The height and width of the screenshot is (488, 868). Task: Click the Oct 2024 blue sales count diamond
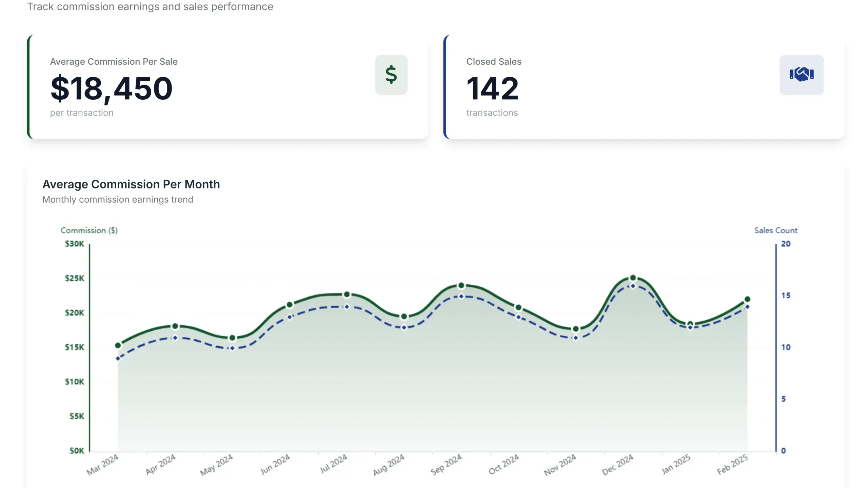pyautogui.click(x=518, y=317)
